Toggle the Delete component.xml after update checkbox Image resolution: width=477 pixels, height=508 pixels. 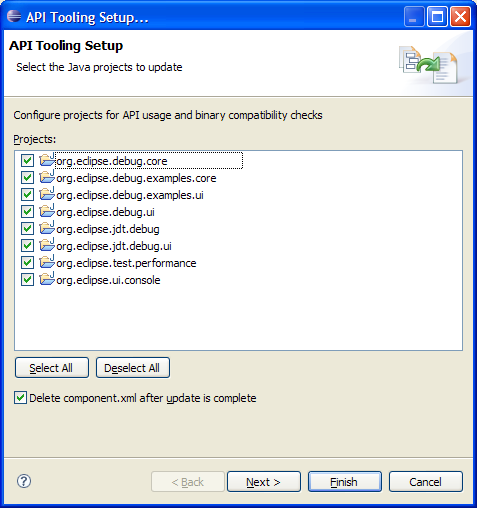coord(20,398)
